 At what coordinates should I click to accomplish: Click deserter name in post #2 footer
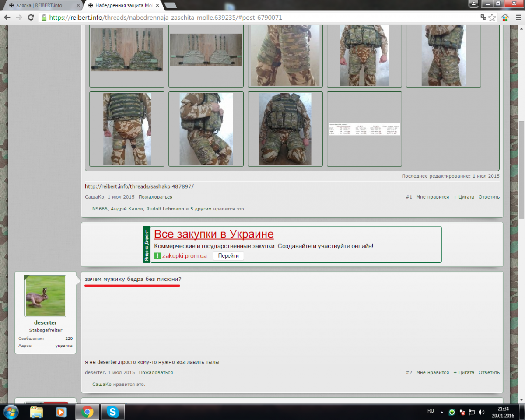point(95,373)
